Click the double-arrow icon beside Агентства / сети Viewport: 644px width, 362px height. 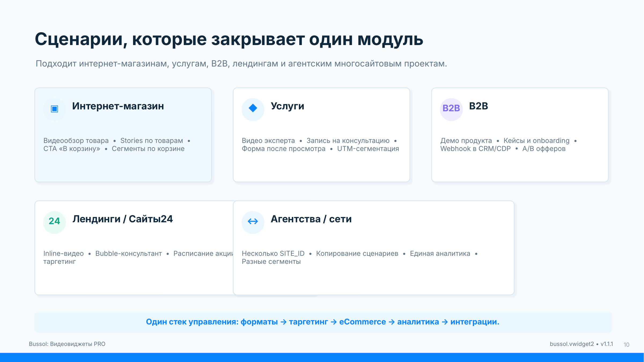click(x=253, y=222)
